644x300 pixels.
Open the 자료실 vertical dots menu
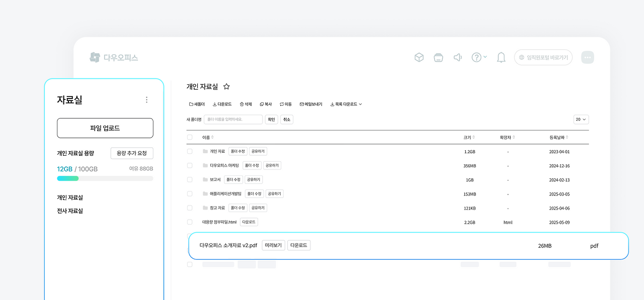coord(146,99)
